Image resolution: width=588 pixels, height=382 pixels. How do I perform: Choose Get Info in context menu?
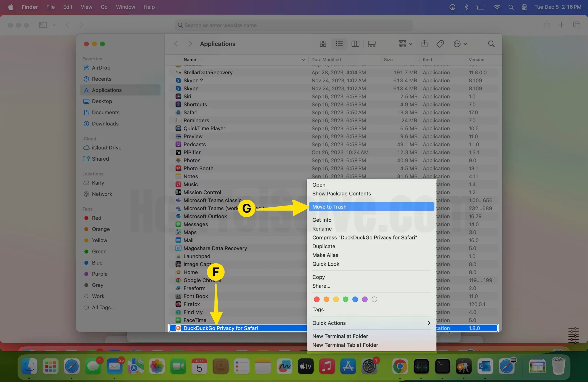coord(371,220)
